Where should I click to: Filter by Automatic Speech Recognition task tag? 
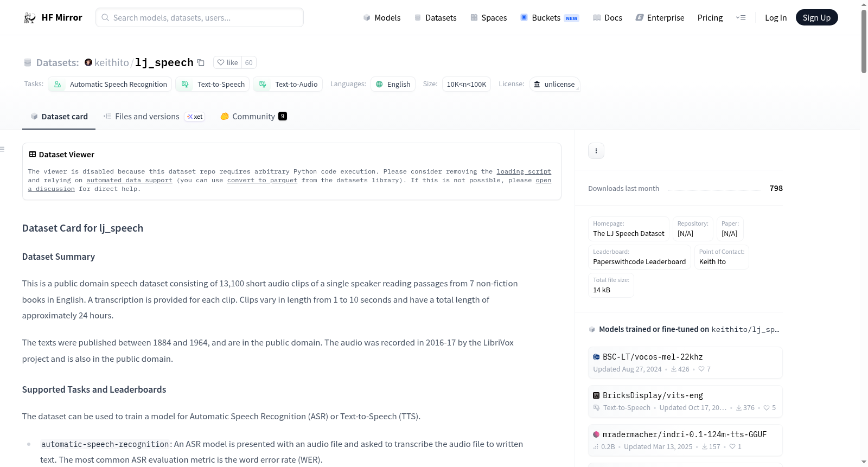[x=110, y=84]
